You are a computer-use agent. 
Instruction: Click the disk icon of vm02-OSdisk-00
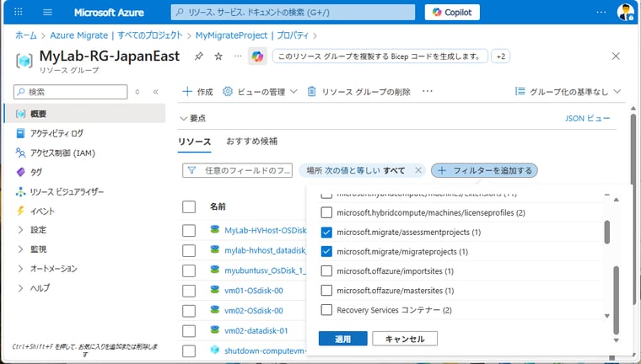pyautogui.click(x=214, y=310)
